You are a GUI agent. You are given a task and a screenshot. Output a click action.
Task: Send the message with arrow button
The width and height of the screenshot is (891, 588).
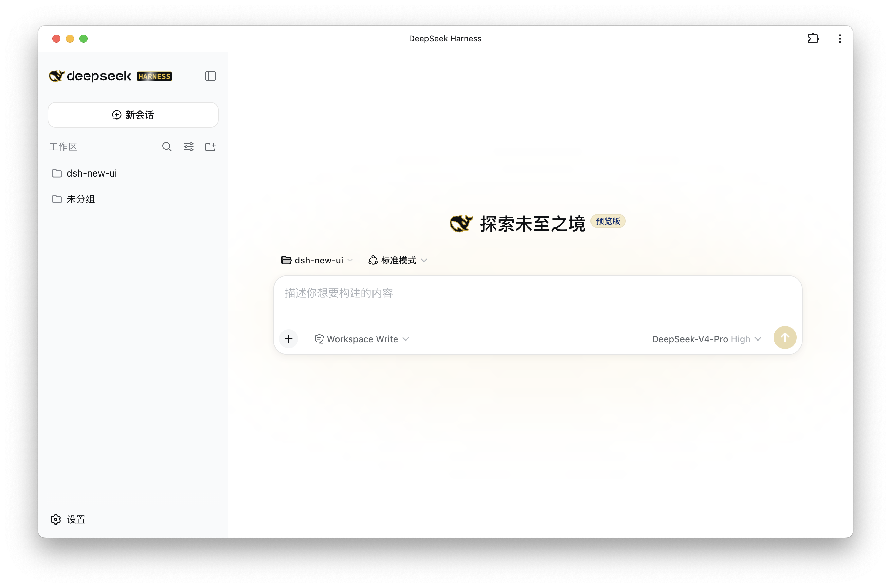(784, 337)
